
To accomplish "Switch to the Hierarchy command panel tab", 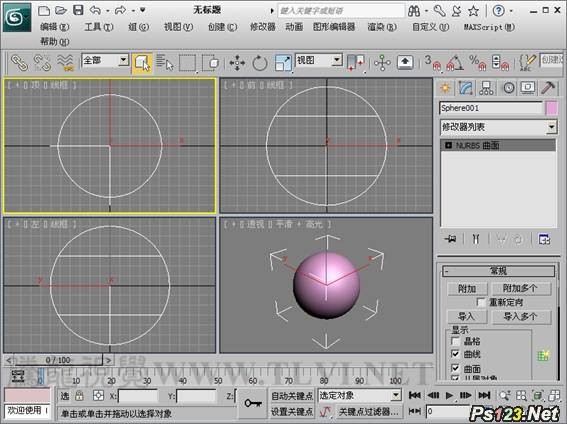I will click(486, 88).
